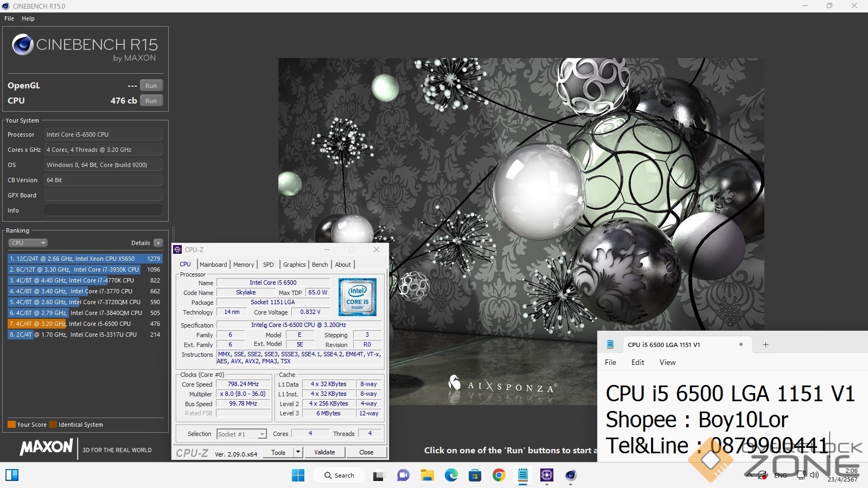Open the Widgets panel on the taskbar
This screenshot has height=488, width=868.
point(12,476)
